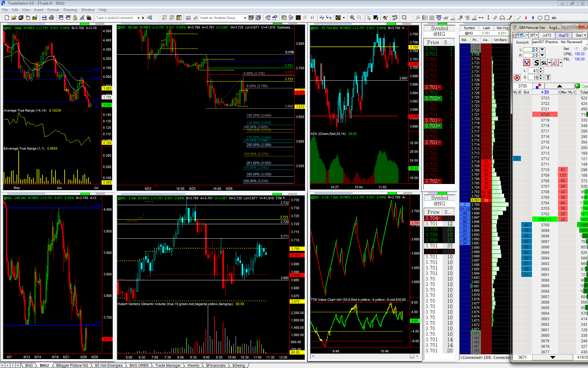Click the T button next to S 16
The height and width of the screenshot is (368, 588).
click(x=548, y=78)
